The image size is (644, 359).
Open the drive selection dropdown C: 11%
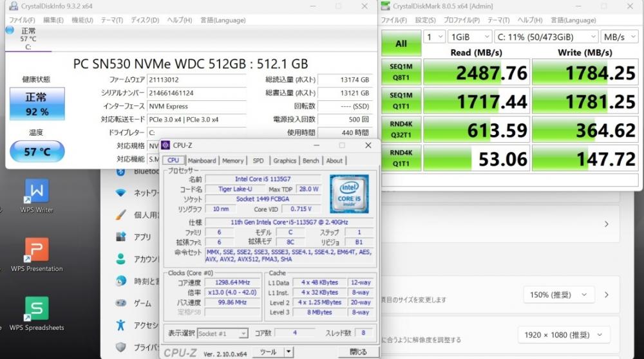[546, 37]
